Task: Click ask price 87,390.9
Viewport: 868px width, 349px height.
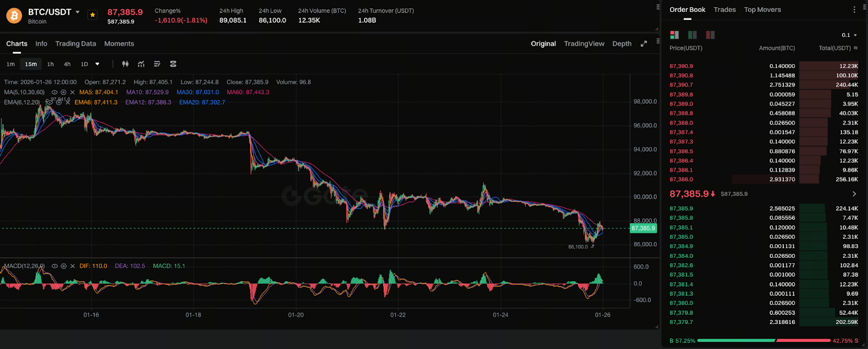Action: pos(681,66)
